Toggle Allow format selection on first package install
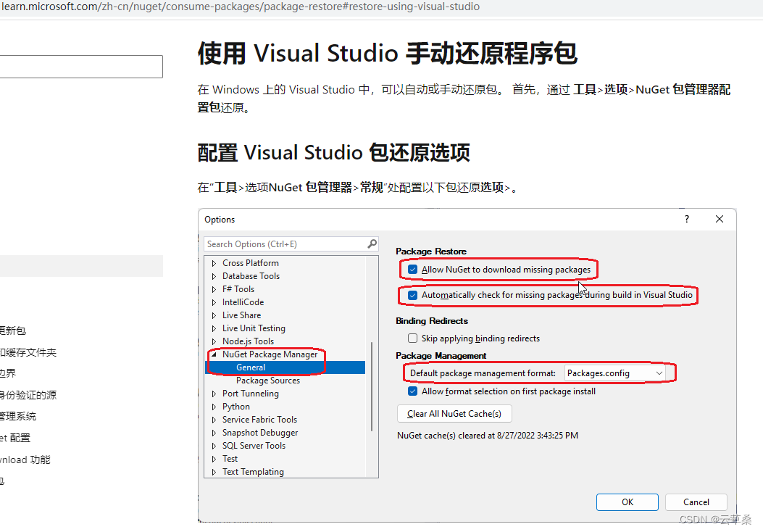The height and width of the screenshot is (532, 763). tap(412, 391)
